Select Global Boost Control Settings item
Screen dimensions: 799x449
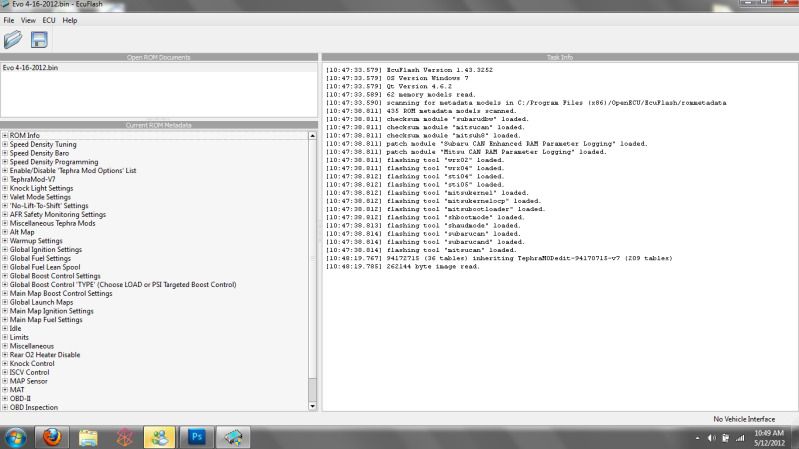point(55,276)
